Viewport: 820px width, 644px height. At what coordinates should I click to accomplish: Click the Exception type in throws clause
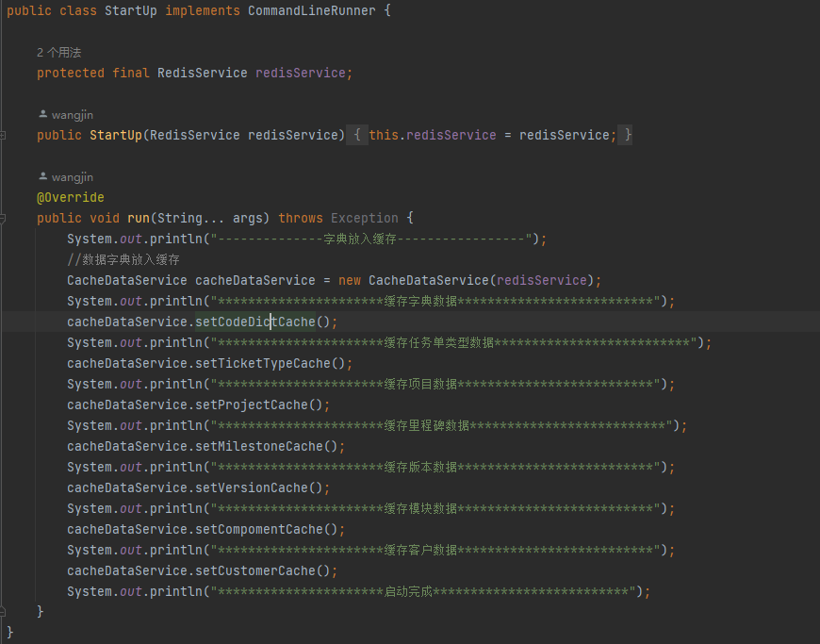click(365, 218)
